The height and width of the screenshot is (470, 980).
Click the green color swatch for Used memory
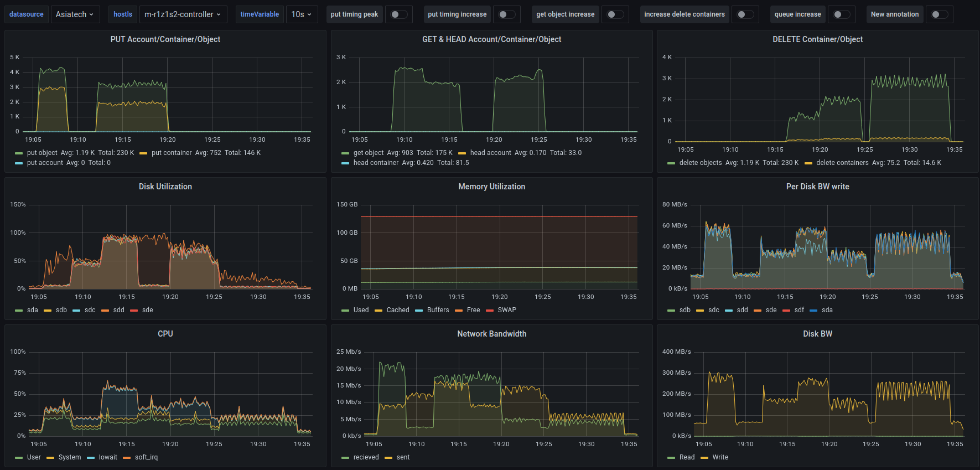[345, 311]
